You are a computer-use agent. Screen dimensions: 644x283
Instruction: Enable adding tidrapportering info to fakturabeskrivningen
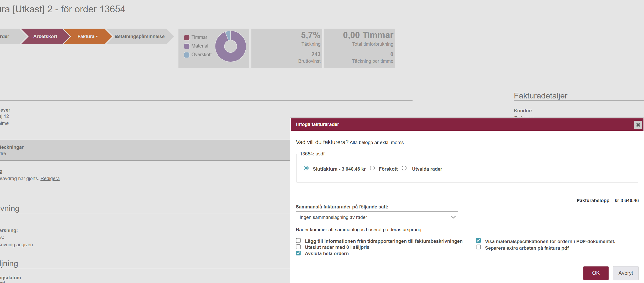tap(298, 241)
